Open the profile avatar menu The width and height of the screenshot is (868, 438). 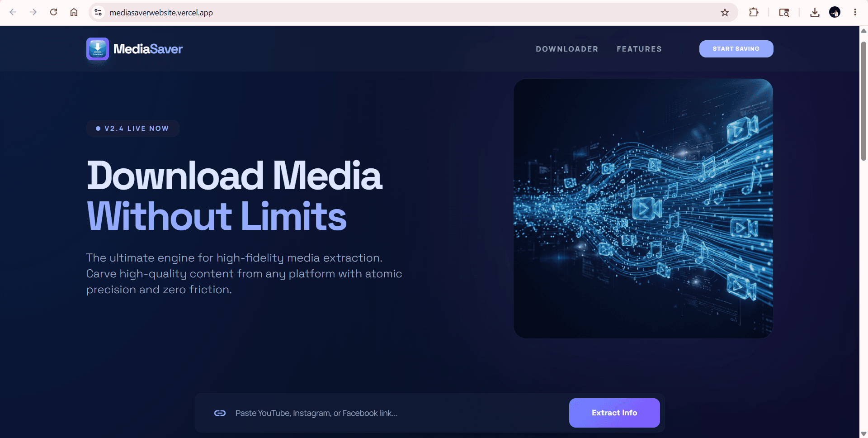(835, 12)
